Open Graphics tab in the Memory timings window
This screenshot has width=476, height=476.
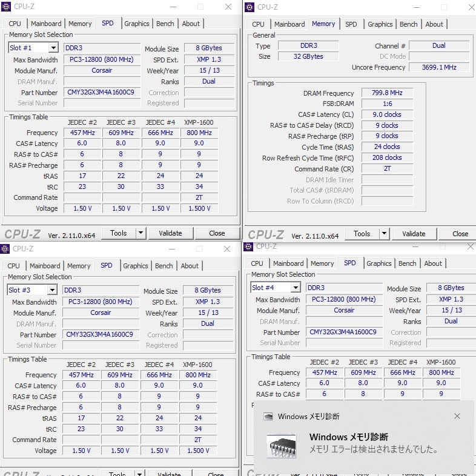point(380,24)
